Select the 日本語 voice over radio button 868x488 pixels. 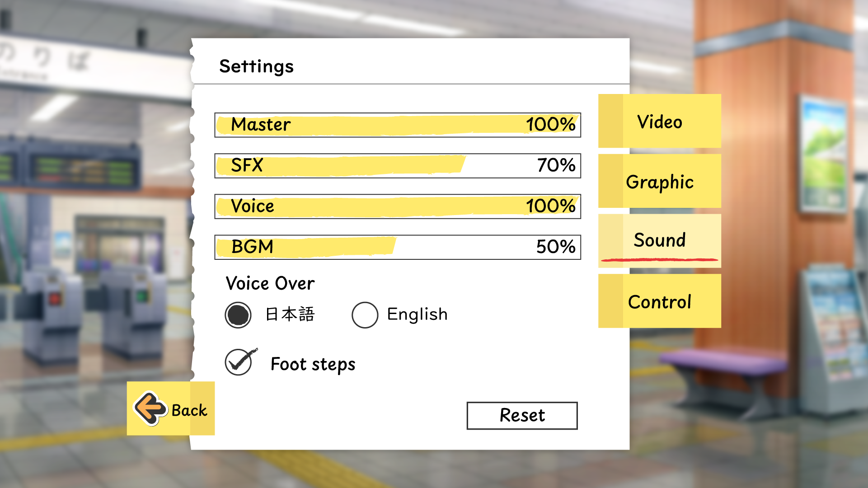point(238,315)
